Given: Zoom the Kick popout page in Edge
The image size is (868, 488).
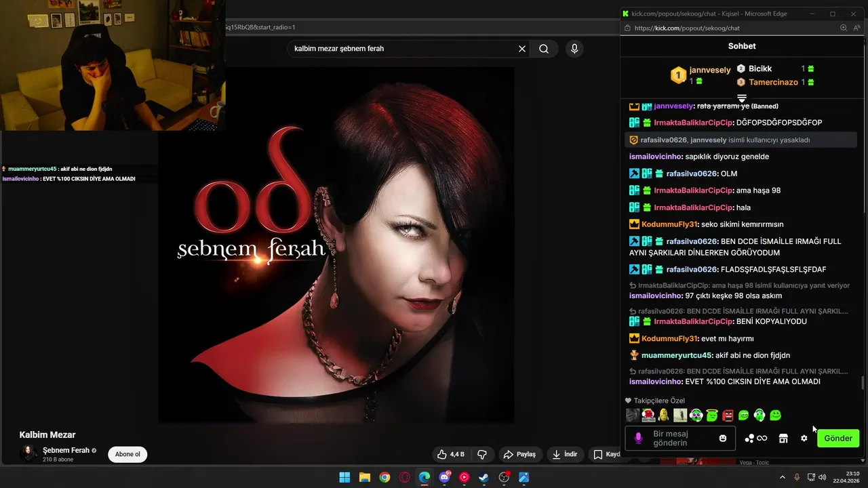Looking at the screenshot, I should click(x=844, y=28).
